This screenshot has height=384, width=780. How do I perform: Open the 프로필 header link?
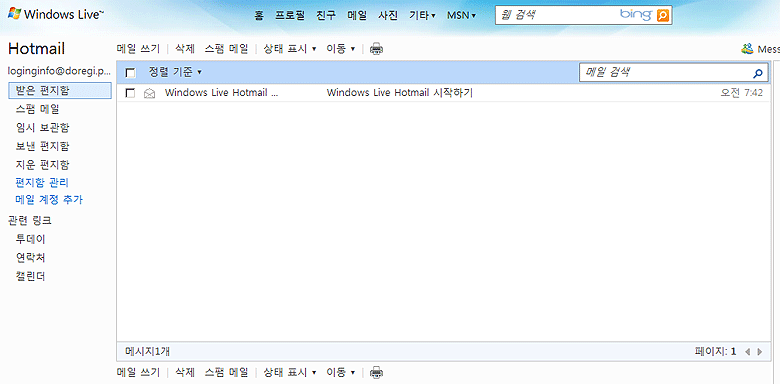tap(290, 15)
